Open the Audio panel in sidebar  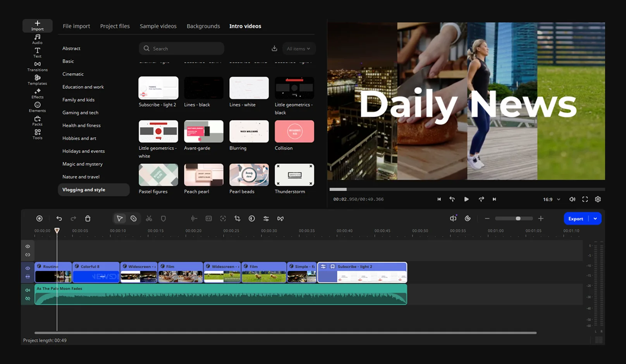pyautogui.click(x=37, y=39)
